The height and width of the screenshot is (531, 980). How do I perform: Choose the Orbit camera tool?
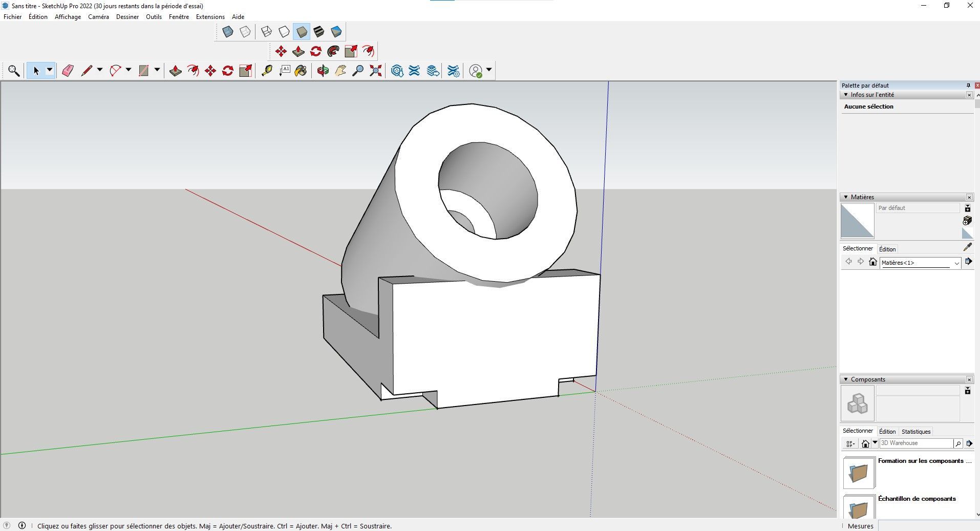tap(323, 71)
